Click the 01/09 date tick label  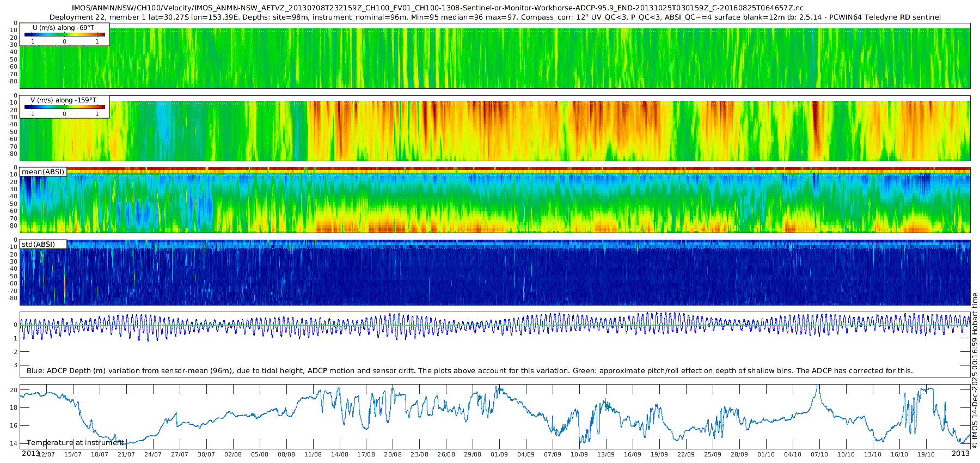pos(499,454)
